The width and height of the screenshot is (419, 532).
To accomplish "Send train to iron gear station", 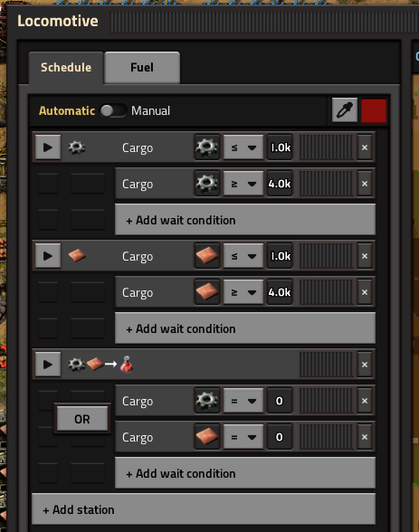I will (x=48, y=147).
